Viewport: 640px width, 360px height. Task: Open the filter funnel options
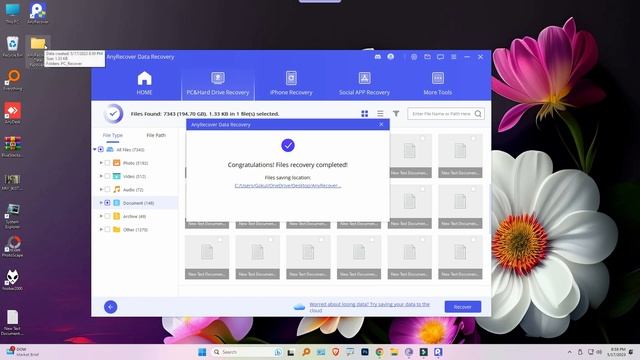pyautogui.click(x=396, y=113)
